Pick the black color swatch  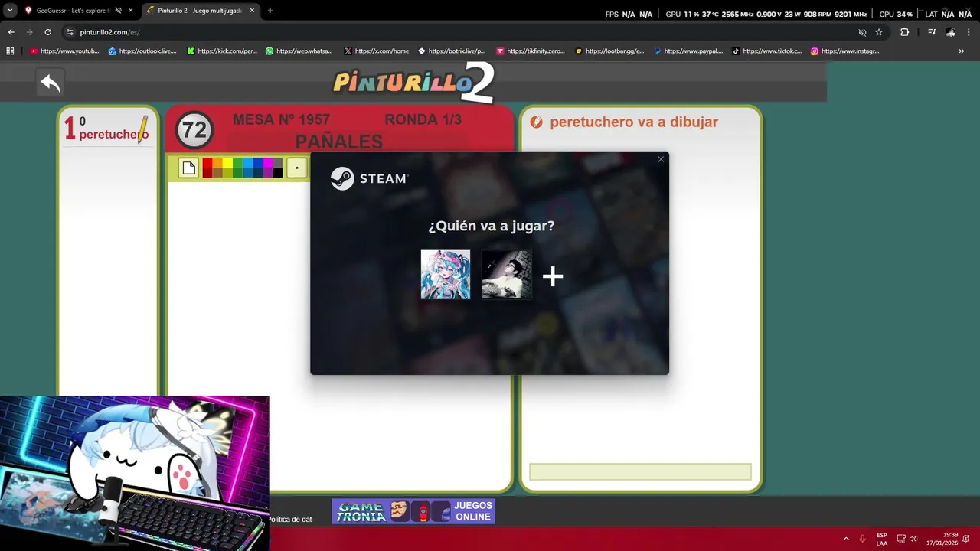[277, 173]
